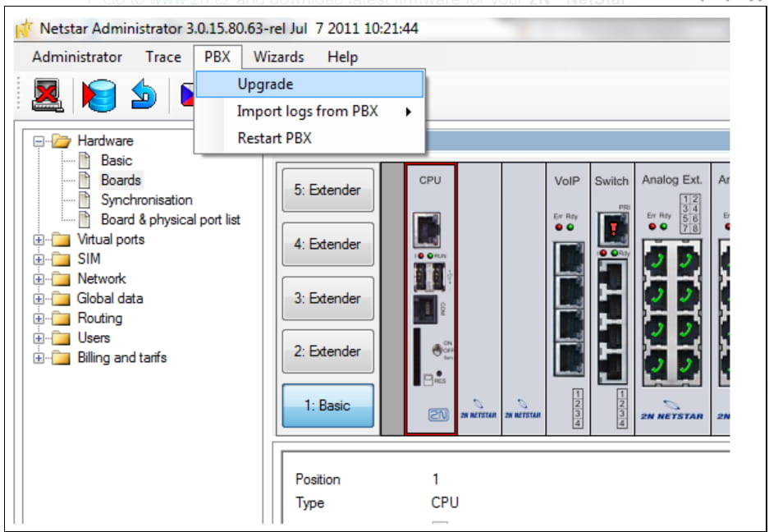Select the Users tree label
The width and height of the screenshot is (769, 532).
pyautogui.click(x=94, y=337)
